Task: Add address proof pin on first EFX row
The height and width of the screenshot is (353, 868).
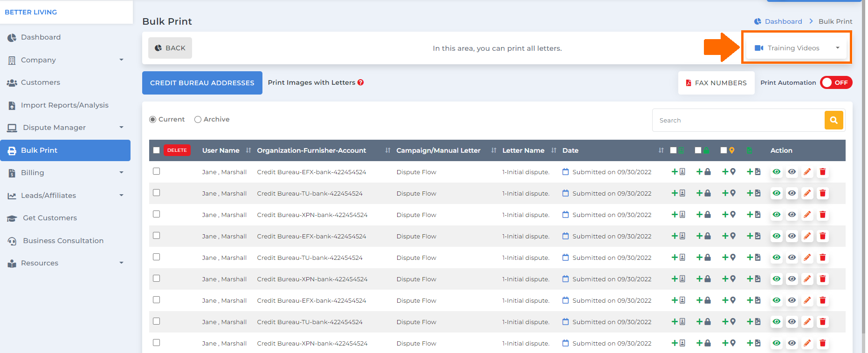Action: 729,172
